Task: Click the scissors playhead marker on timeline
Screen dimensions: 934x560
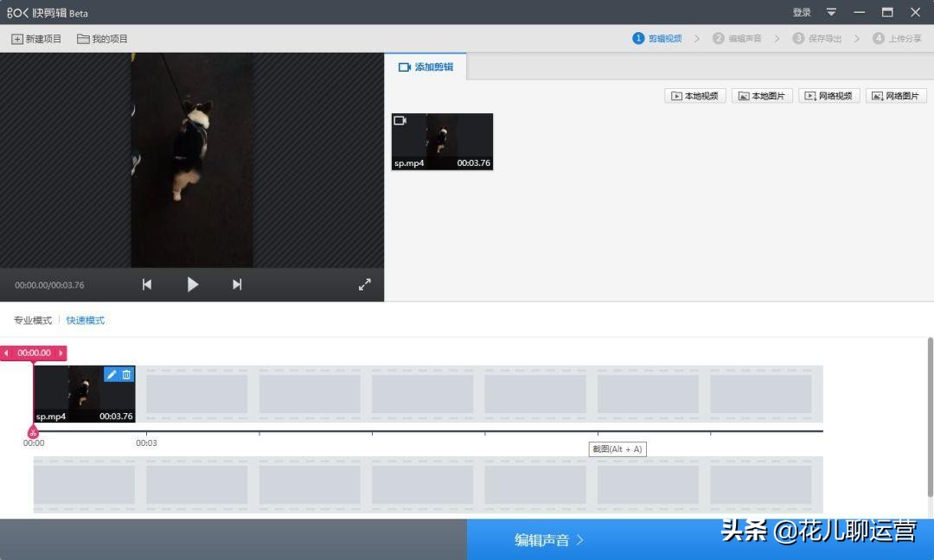Action: point(33,431)
